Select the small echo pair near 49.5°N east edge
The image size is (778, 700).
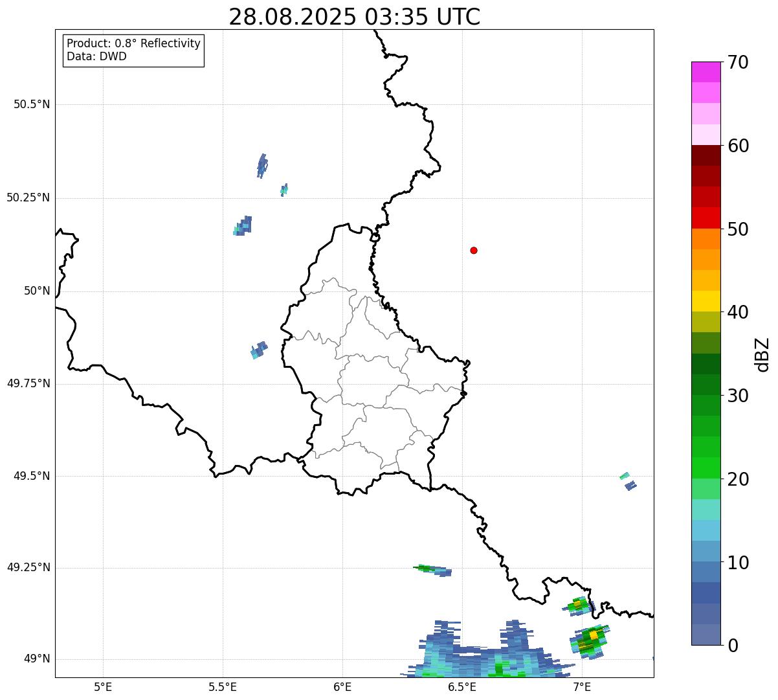[x=628, y=480]
